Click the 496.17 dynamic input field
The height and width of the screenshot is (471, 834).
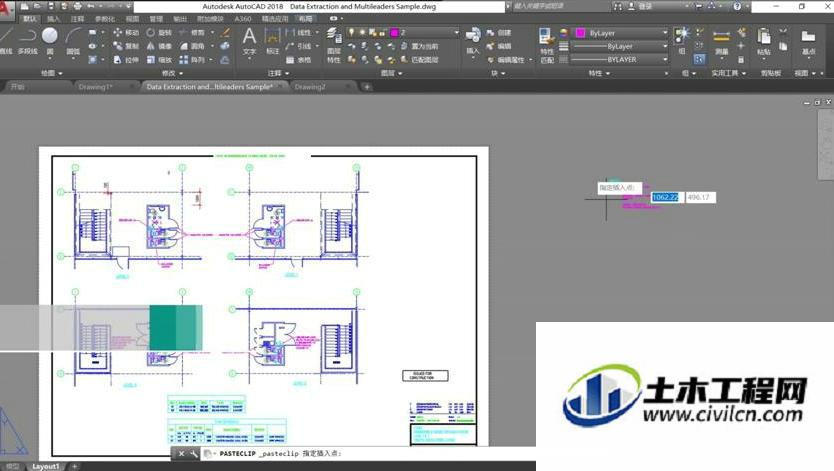(700, 197)
